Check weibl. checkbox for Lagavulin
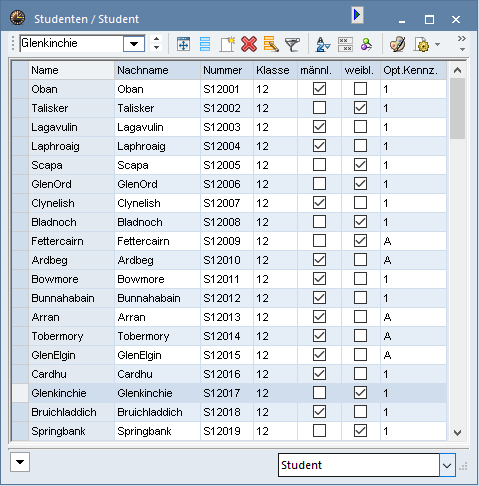Image resolution: width=479 pixels, height=486 pixels. [x=360, y=127]
